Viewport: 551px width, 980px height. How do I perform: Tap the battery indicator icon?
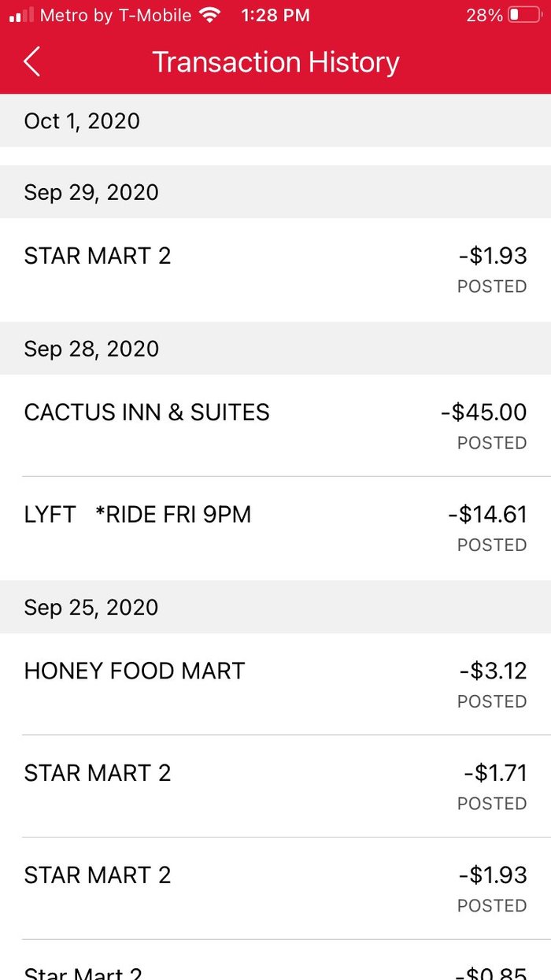[524, 15]
